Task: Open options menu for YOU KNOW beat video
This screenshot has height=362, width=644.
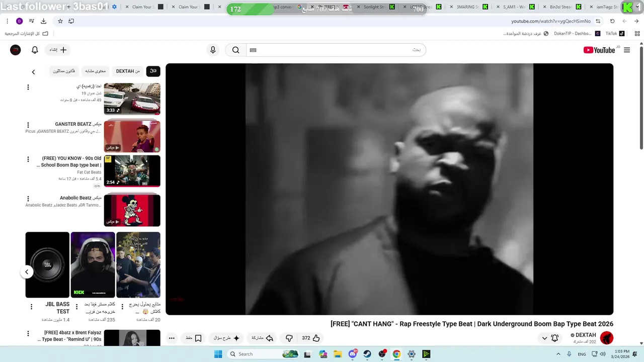Action: tap(28, 159)
